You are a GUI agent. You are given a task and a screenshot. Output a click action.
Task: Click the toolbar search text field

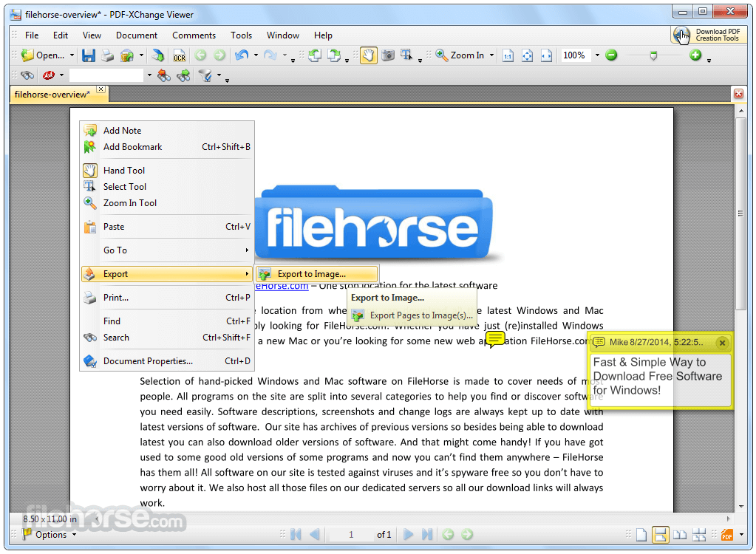coord(106,75)
